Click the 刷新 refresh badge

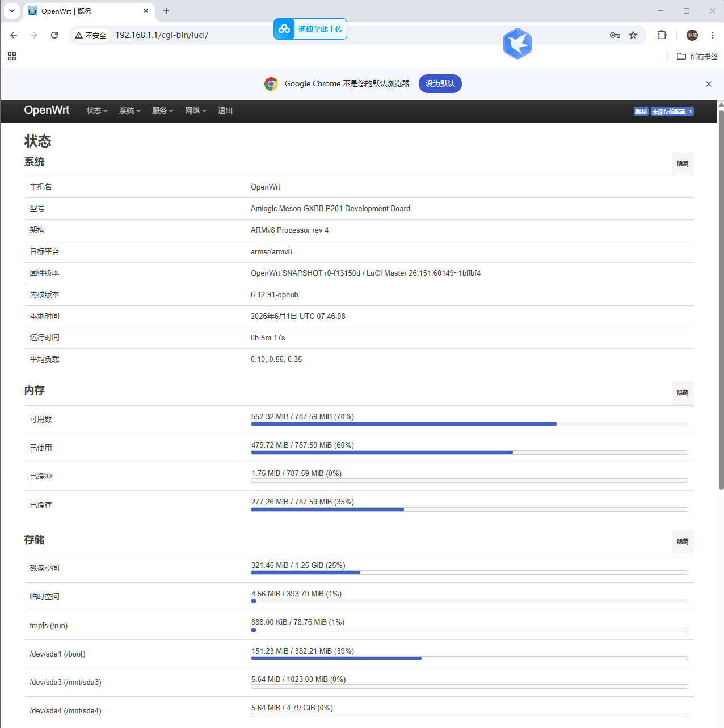[641, 111]
